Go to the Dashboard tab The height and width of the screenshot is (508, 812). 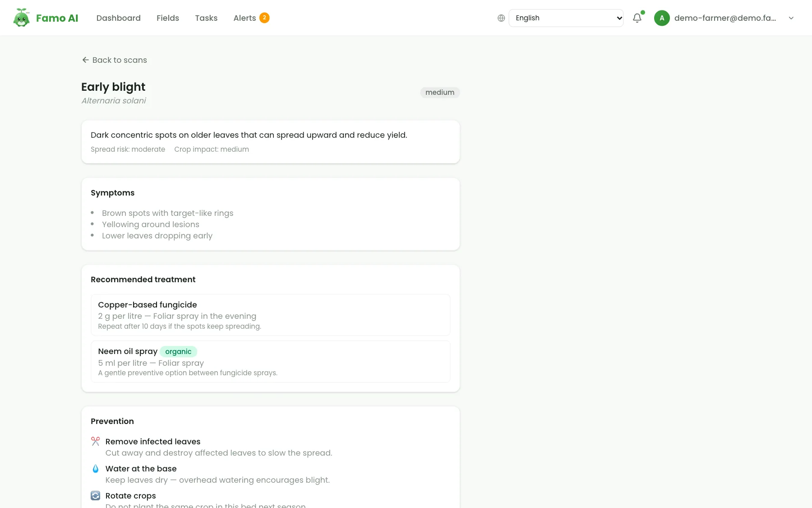(x=119, y=18)
